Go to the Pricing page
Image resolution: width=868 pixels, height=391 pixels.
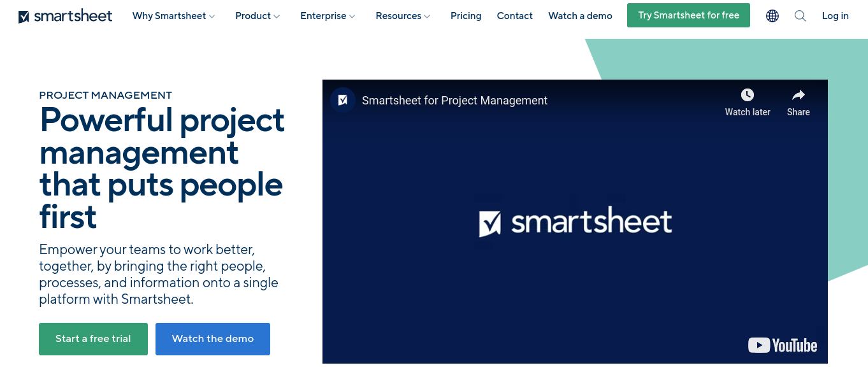[x=466, y=16]
